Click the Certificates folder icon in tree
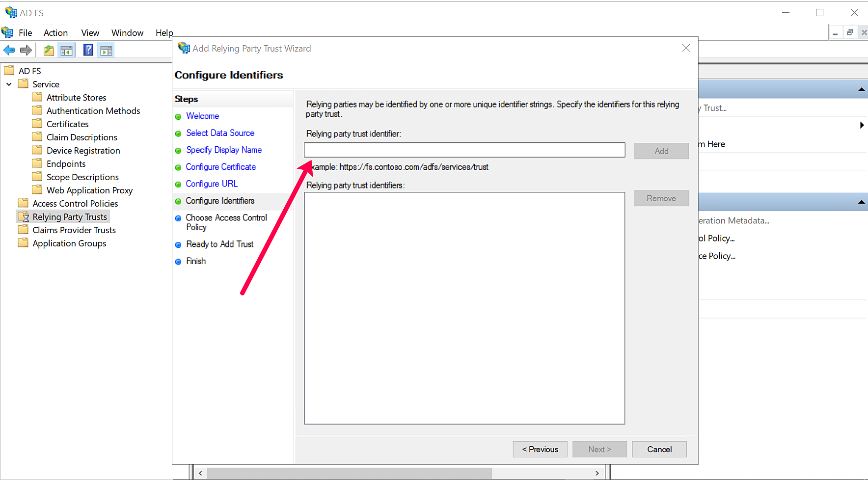This screenshot has width=868, height=480. (x=37, y=124)
